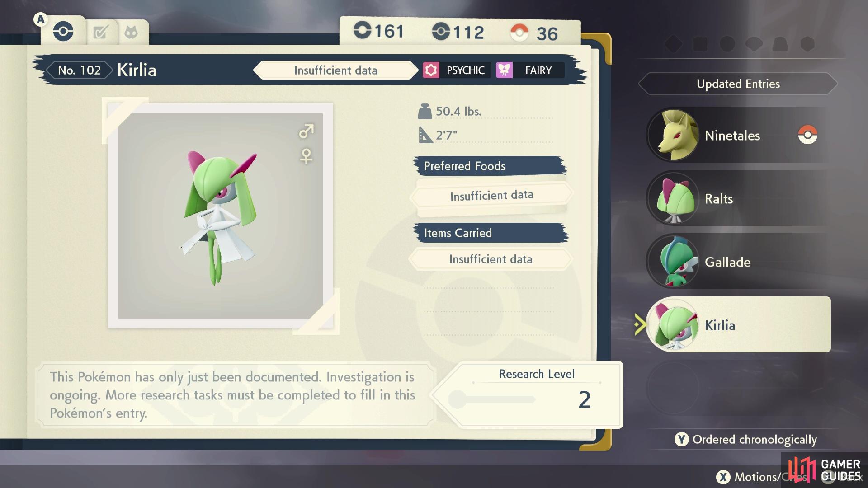
Task: Click the height ruler icon
Action: 425,135
